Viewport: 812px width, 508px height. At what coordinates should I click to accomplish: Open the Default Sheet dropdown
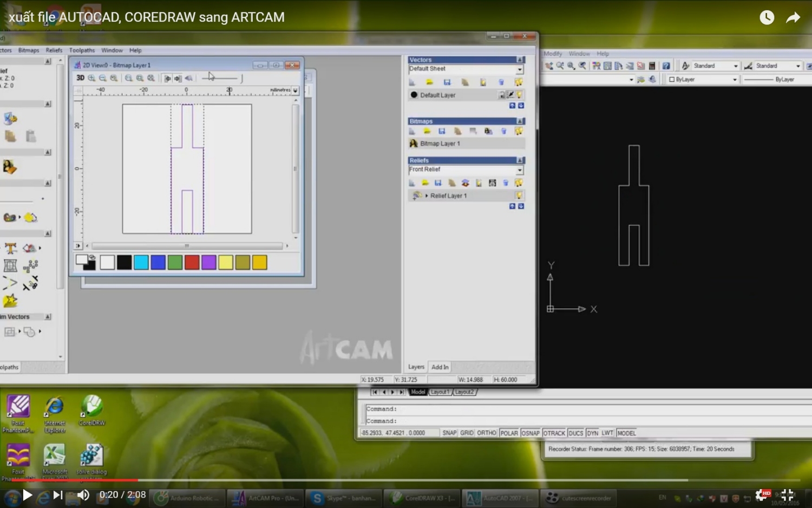point(520,69)
